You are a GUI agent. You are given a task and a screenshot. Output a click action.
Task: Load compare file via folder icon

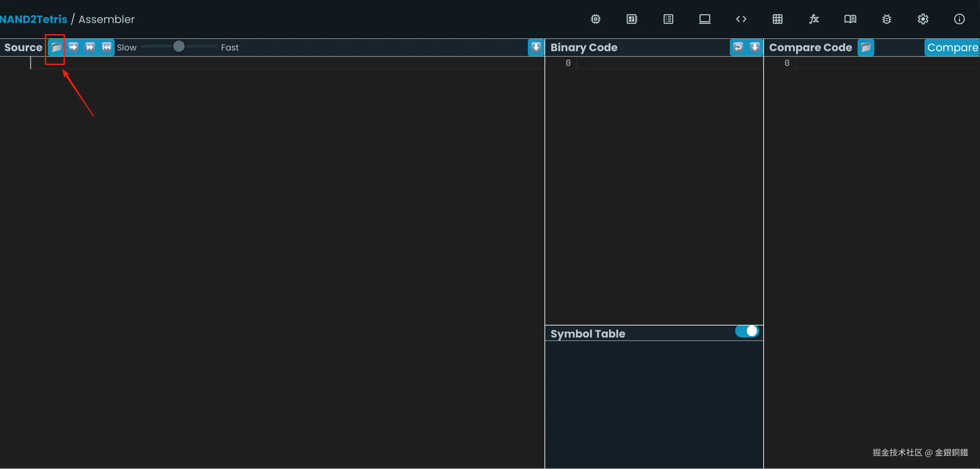click(x=866, y=47)
